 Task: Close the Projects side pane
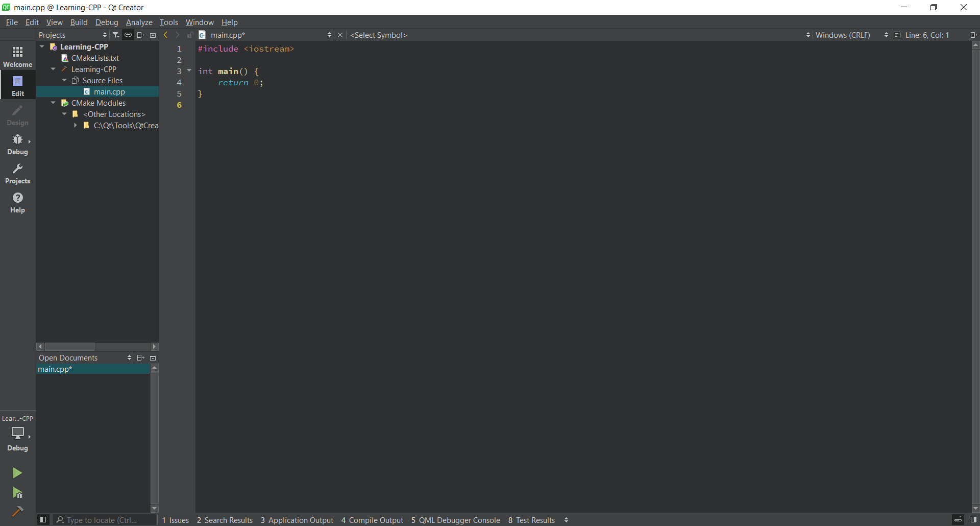(153, 35)
